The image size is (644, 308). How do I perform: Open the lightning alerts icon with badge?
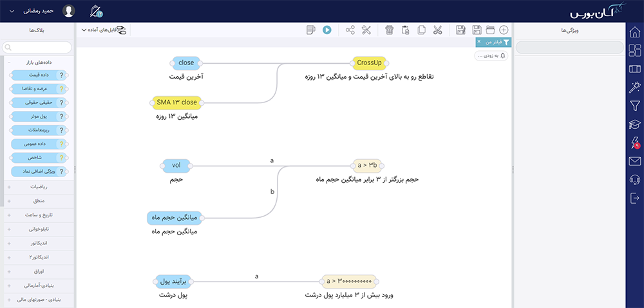point(635,143)
